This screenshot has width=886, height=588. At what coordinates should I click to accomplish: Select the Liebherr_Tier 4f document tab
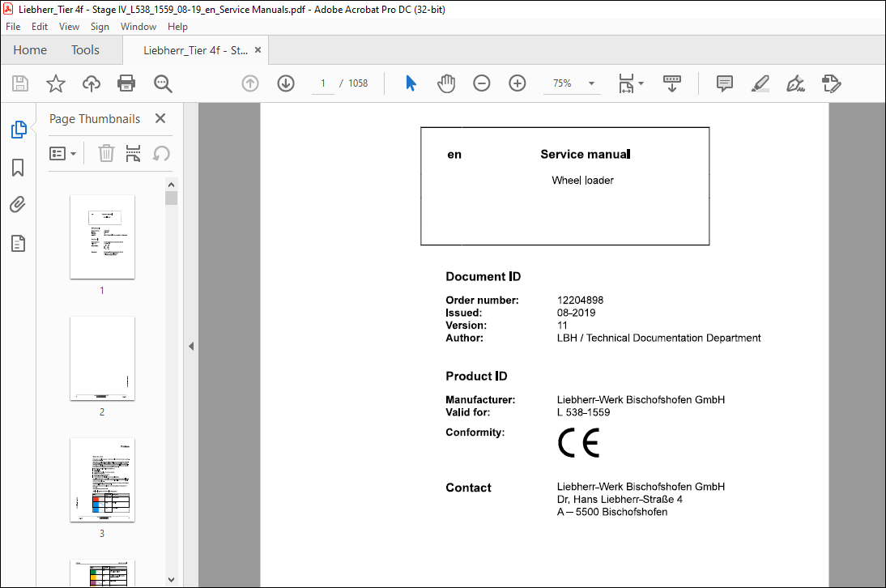(195, 50)
